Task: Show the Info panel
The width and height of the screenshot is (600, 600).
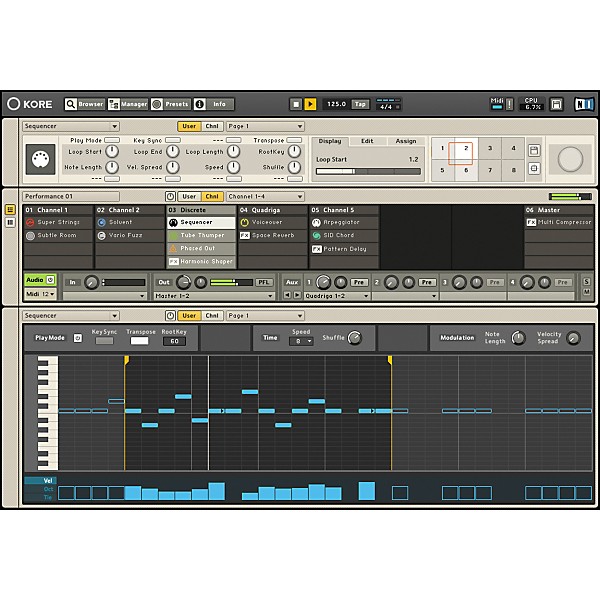Action: (214, 104)
